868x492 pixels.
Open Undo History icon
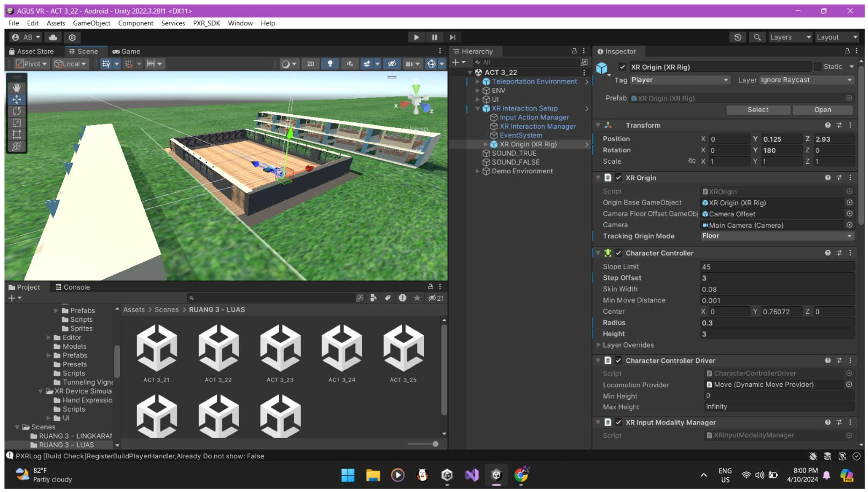pyautogui.click(x=738, y=37)
